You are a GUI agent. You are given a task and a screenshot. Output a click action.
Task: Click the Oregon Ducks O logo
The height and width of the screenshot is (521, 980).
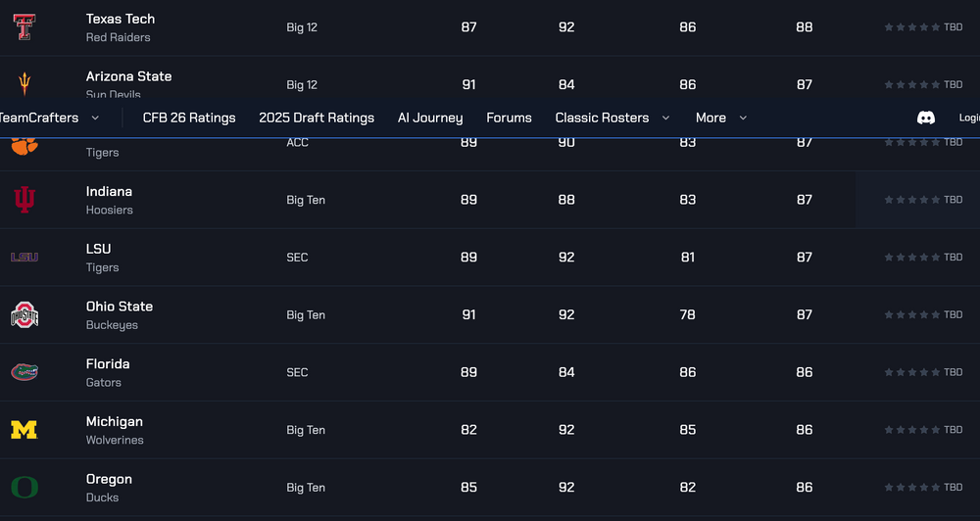click(24, 487)
